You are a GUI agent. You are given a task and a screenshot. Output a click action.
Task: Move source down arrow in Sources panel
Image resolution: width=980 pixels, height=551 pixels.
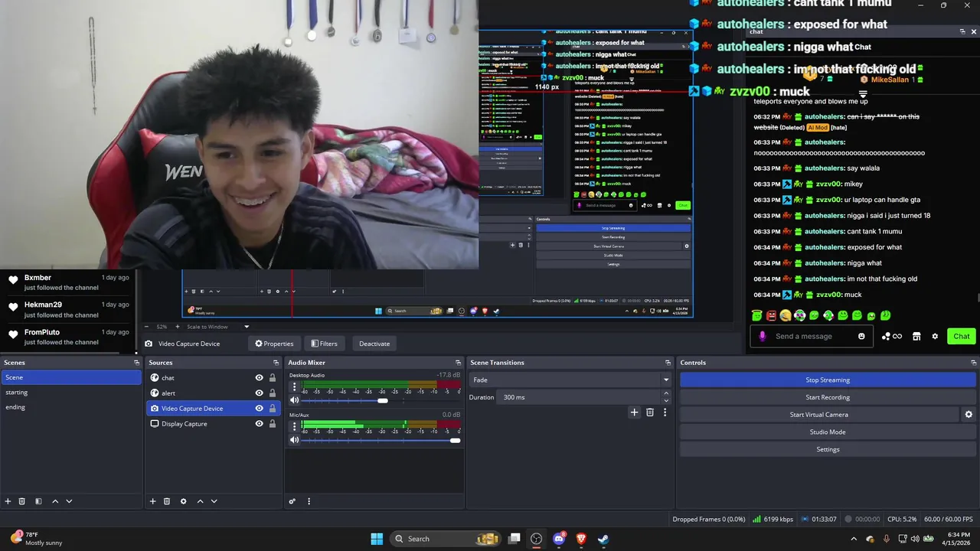pos(214,501)
